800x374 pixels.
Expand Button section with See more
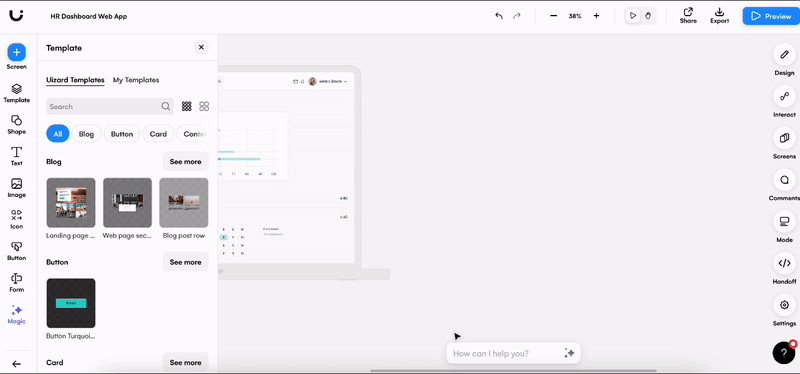[x=186, y=262]
